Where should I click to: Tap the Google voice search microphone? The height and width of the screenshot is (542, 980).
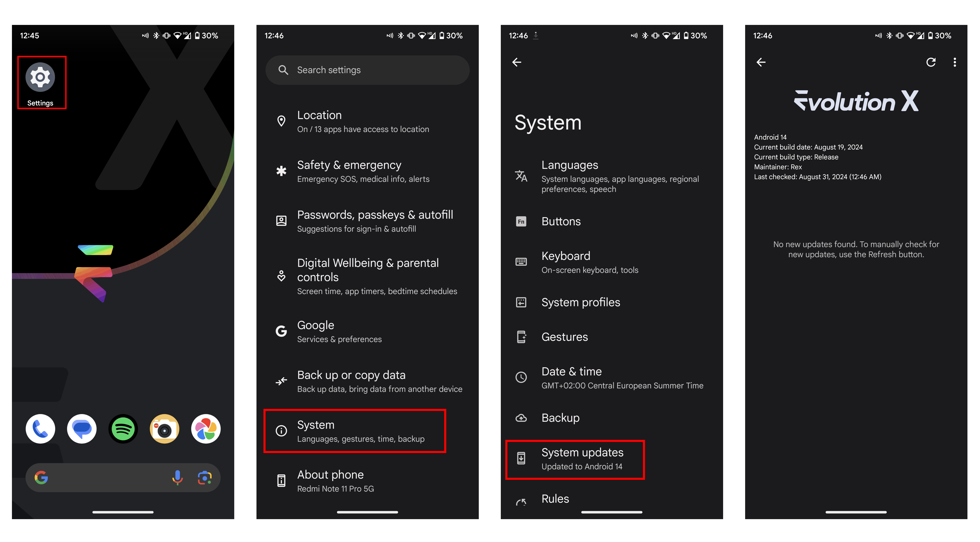pos(177,477)
